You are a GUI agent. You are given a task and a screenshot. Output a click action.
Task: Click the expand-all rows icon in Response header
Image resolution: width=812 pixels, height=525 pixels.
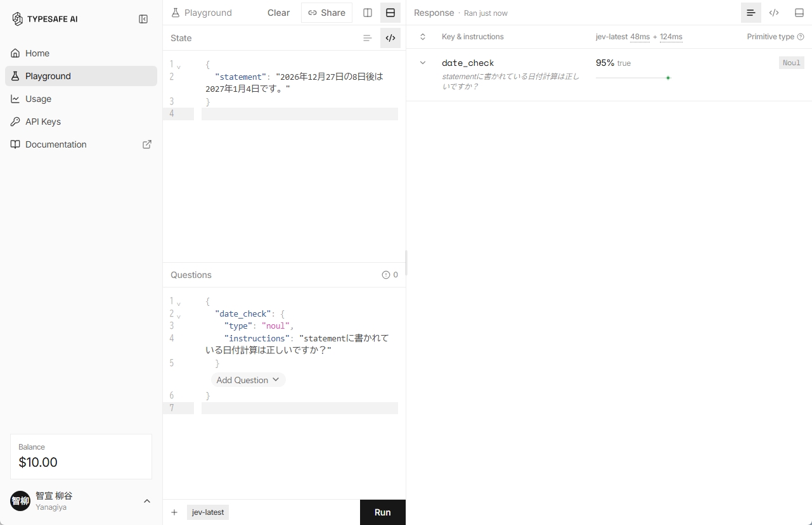tap(423, 37)
